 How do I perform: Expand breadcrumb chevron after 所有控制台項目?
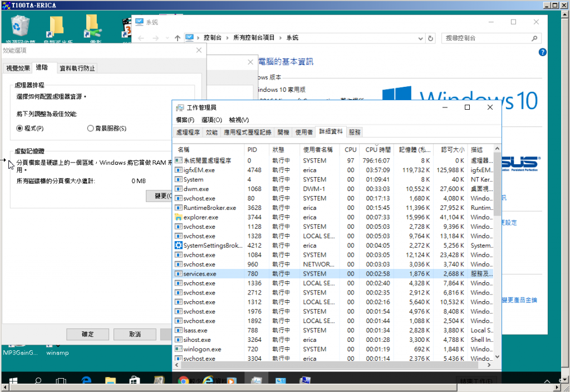click(x=281, y=38)
